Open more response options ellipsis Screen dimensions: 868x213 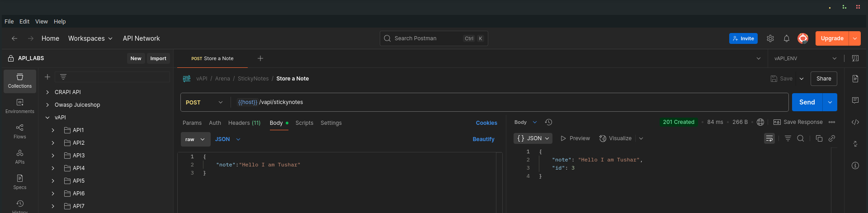[832, 122]
